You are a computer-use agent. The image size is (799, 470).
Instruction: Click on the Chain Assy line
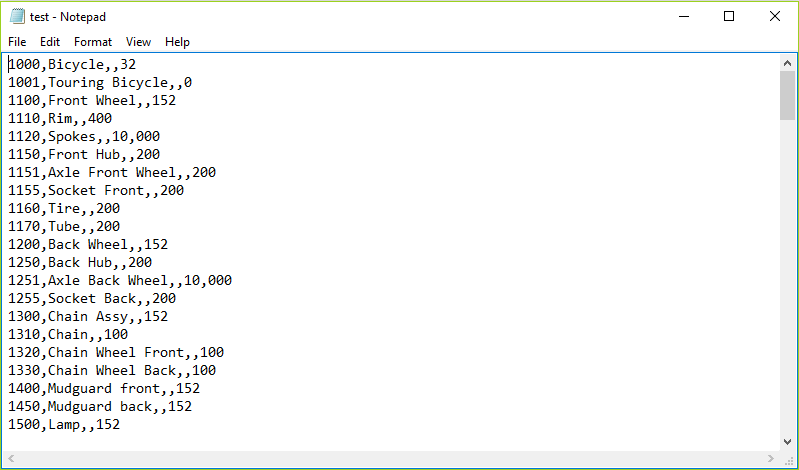tap(88, 316)
